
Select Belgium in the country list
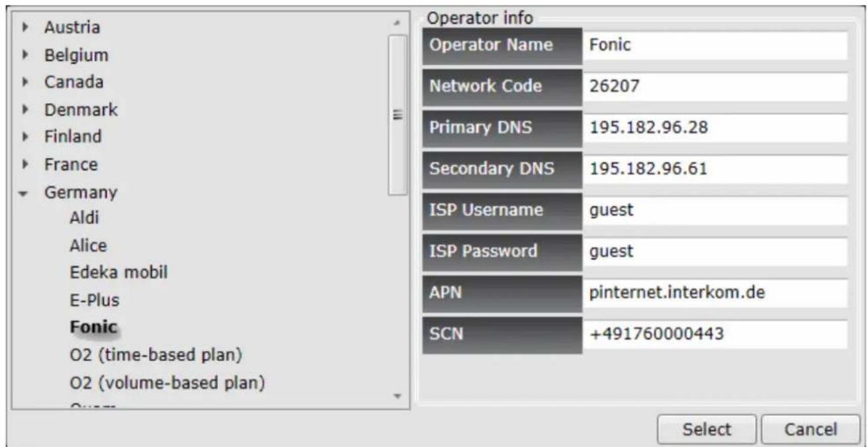[x=76, y=56]
